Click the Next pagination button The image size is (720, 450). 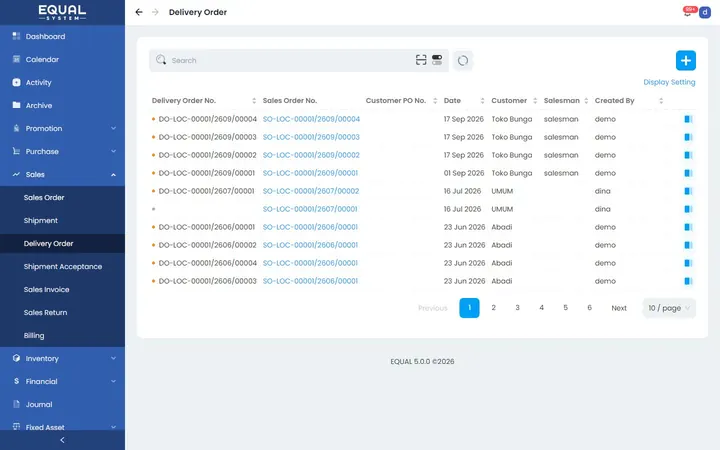(x=619, y=308)
